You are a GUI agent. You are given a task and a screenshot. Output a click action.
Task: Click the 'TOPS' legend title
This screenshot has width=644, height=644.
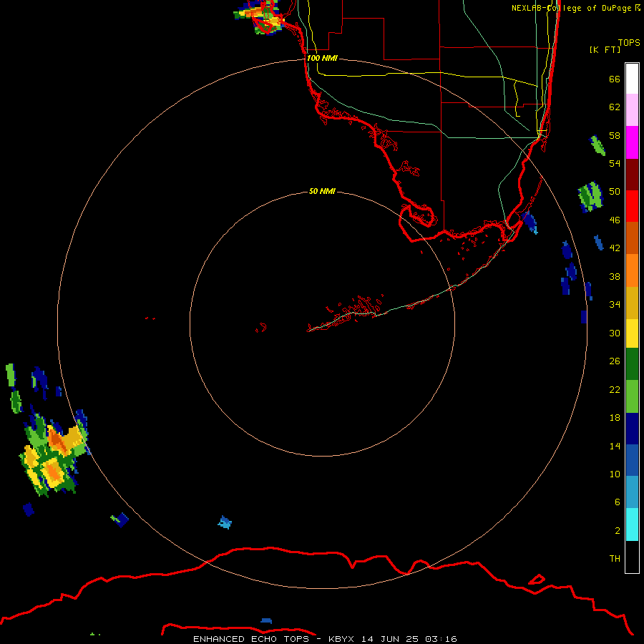[x=629, y=42]
